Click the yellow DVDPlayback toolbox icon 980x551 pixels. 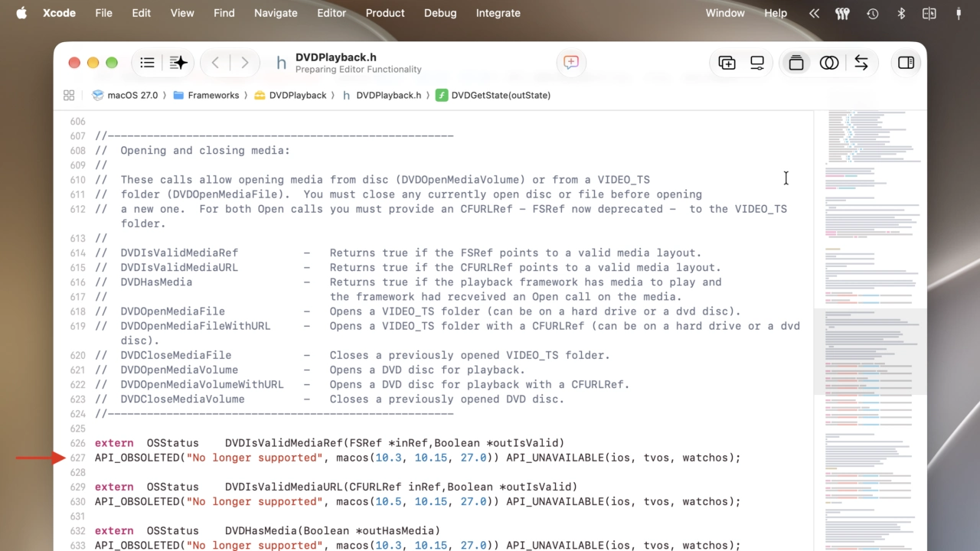260,95
